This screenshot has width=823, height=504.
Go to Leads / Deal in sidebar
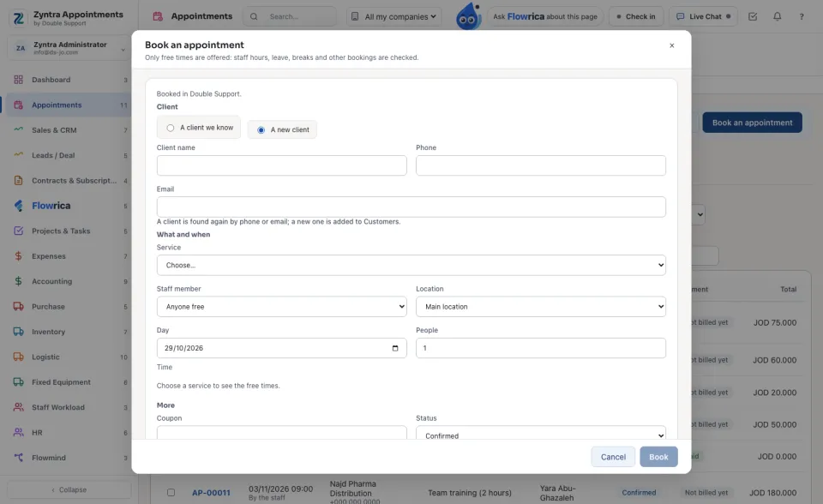click(69, 155)
